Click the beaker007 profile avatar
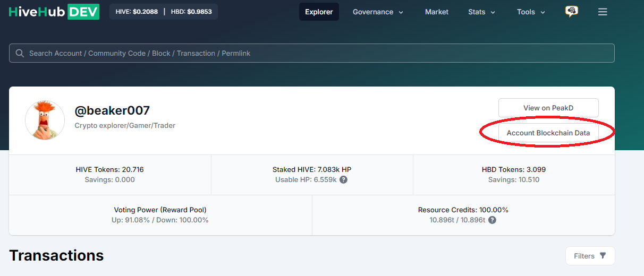The width and height of the screenshot is (644, 276). 45,120
